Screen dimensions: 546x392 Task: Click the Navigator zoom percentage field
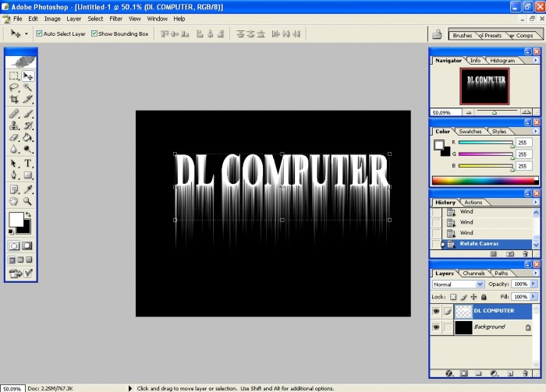(445, 113)
